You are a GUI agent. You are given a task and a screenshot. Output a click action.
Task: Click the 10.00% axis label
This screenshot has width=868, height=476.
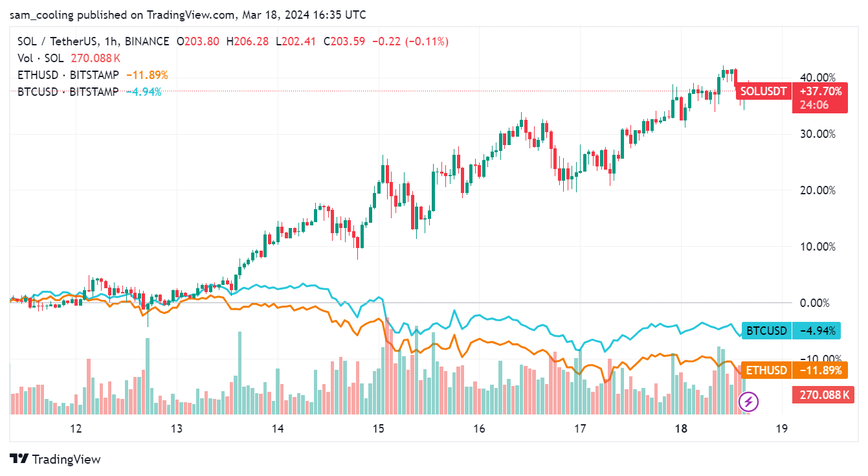click(x=817, y=247)
